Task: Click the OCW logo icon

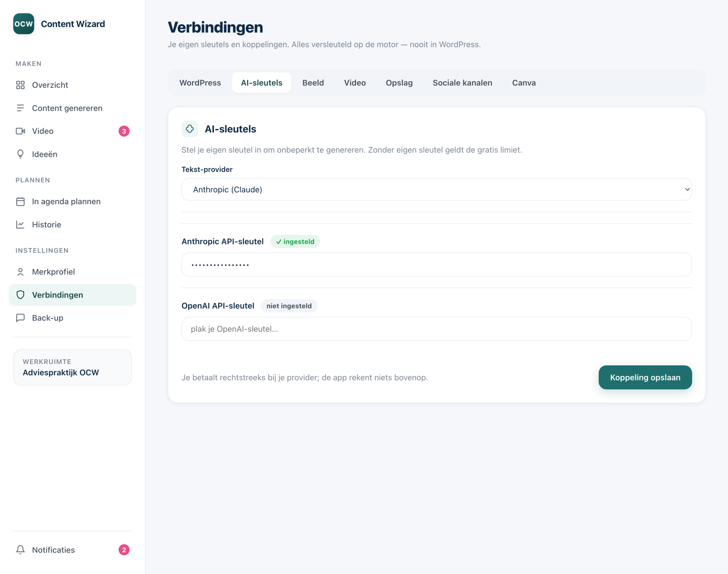Action: point(24,24)
